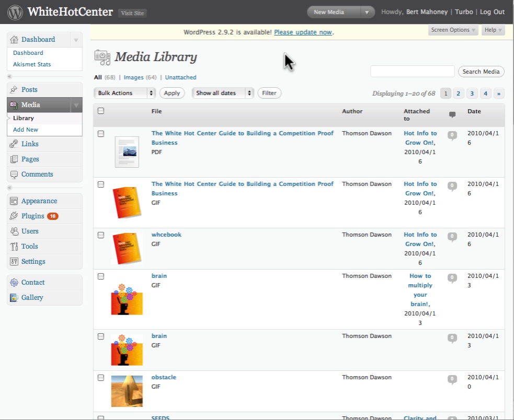
Task: Click comment count bubble for obstacle row
Action: point(452,379)
